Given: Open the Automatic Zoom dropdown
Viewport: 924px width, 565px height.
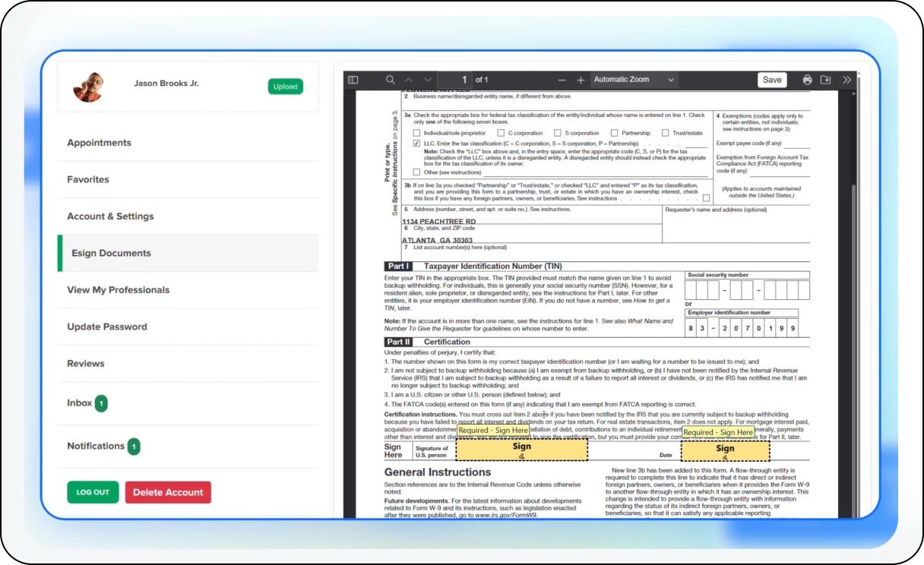Looking at the screenshot, I should click(634, 80).
